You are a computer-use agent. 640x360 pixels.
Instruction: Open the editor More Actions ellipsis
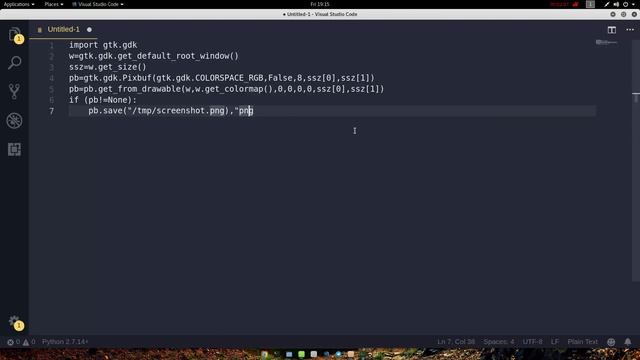click(630, 30)
